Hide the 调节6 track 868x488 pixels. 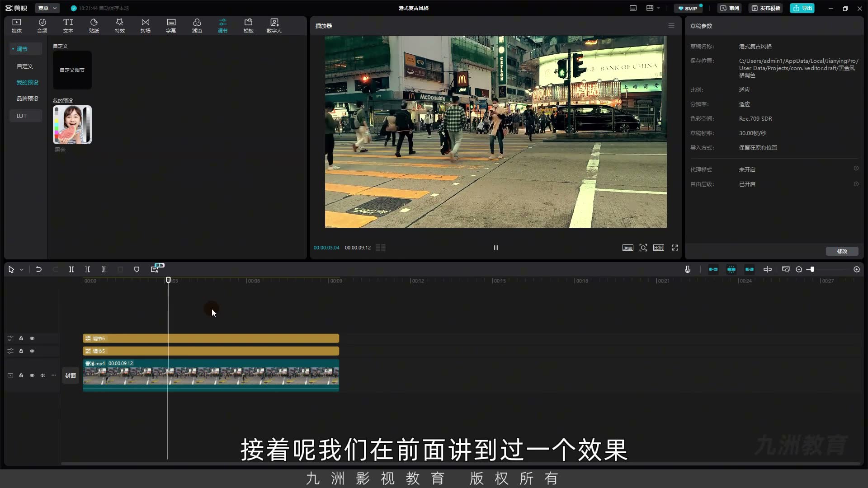pos(32,338)
